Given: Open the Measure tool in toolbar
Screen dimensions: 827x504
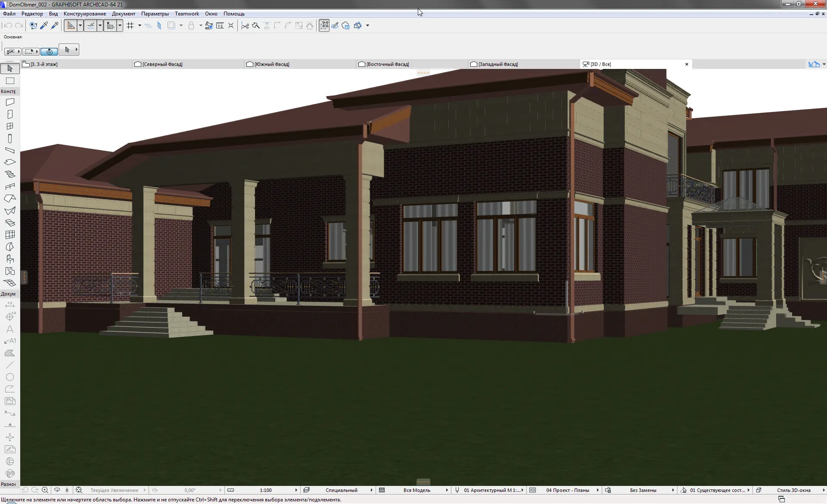Looking at the screenshot, I should coord(220,25).
